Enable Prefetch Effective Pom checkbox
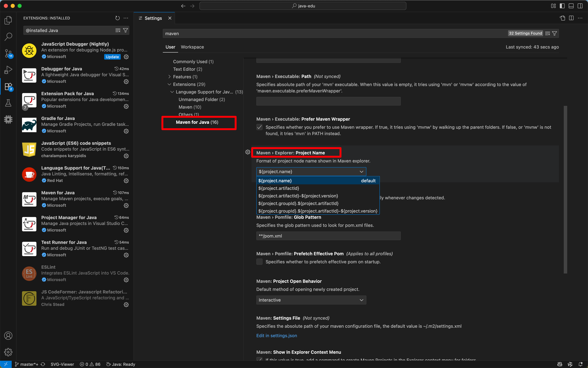This screenshot has height=368, width=588. (259, 262)
